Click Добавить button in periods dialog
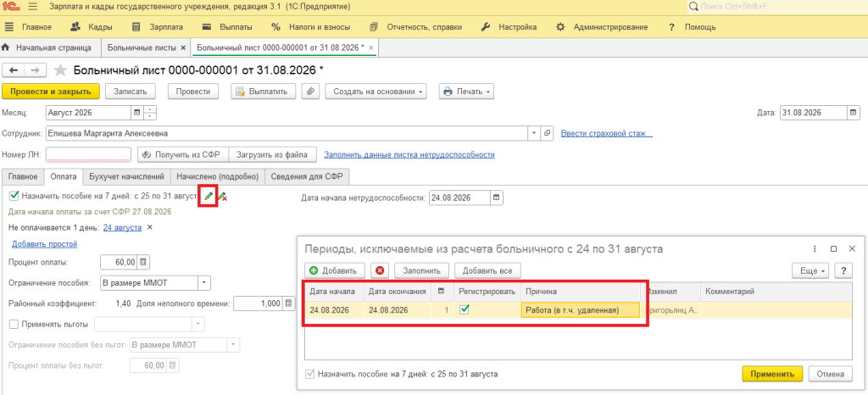Image resolution: width=868 pixels, height=395 pixels. (x=334, y=270)
